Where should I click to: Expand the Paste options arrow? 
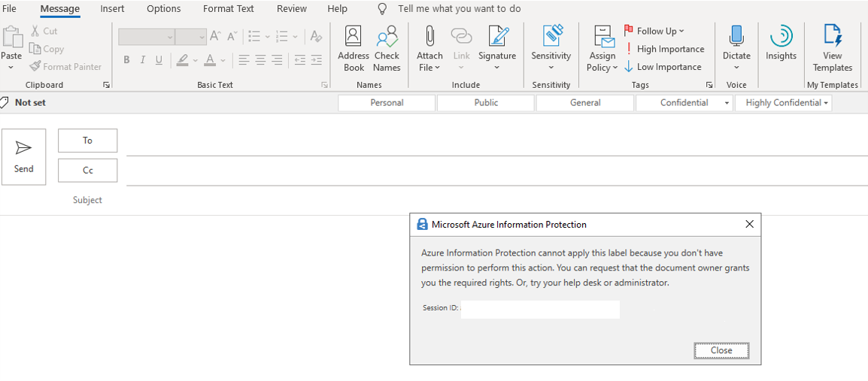click(x=11, y=68)
